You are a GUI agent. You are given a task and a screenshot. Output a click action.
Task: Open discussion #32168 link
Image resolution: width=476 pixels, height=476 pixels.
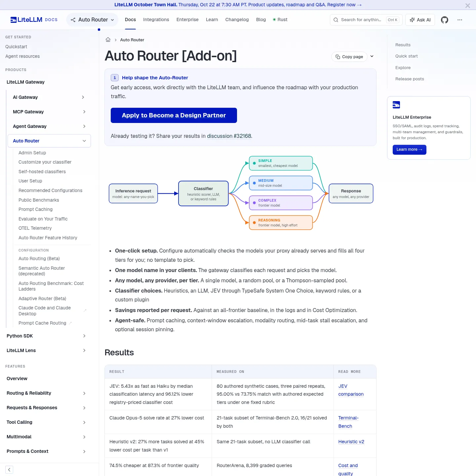229,136
